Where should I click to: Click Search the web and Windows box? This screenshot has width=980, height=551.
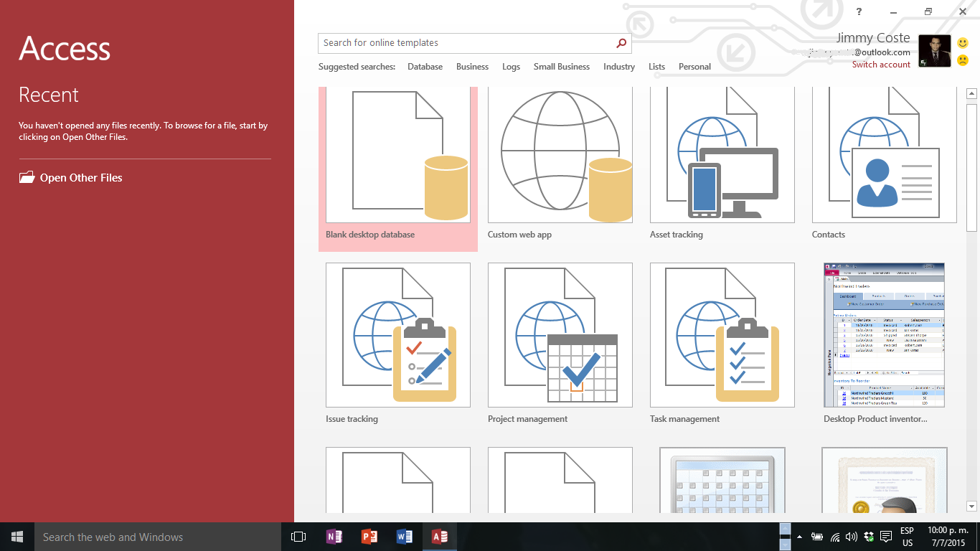click(158, 537)
